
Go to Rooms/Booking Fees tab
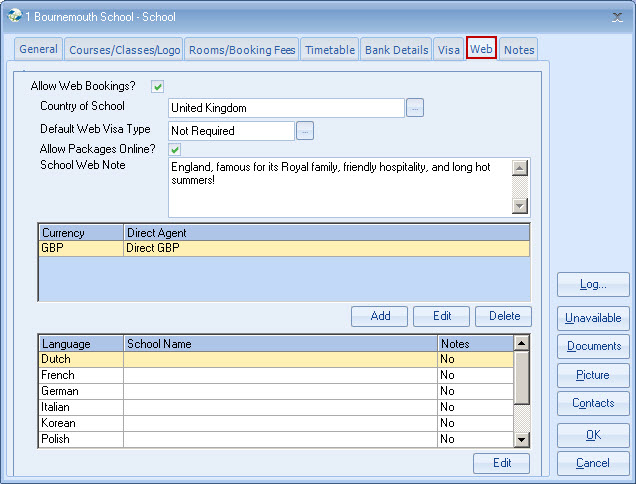[242, 49]
